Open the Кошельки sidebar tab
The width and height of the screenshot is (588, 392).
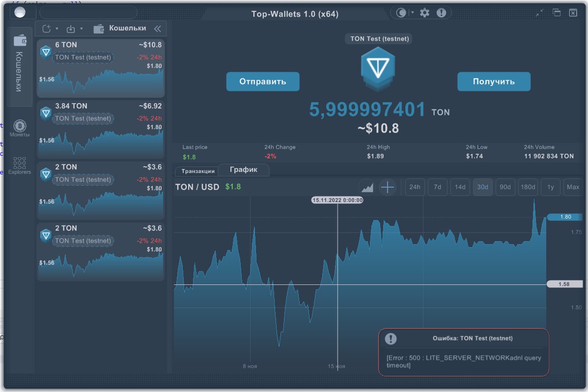(x=20, y=67)
